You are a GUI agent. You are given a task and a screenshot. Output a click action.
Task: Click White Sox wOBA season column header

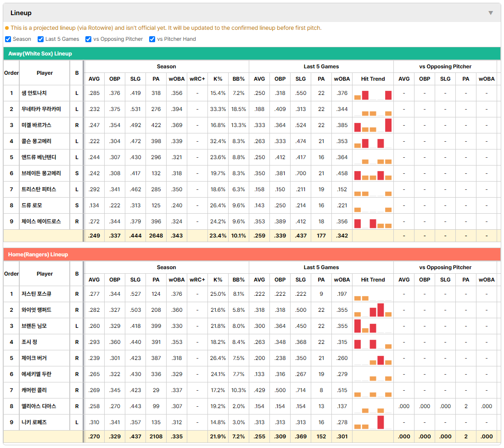pos(177,79)
